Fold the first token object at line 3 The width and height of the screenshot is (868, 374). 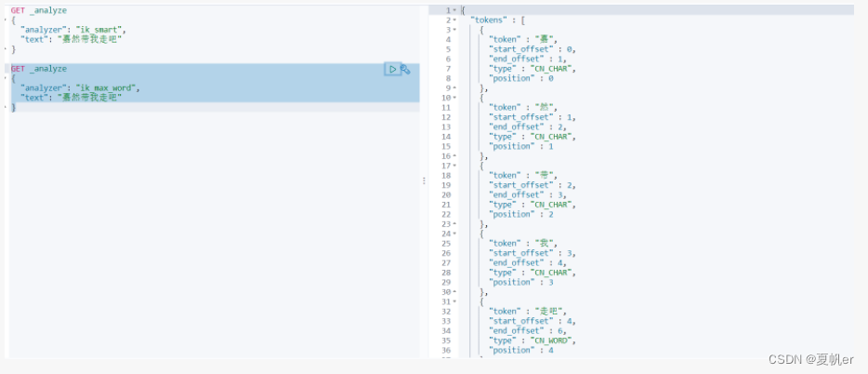coord(454,30)
